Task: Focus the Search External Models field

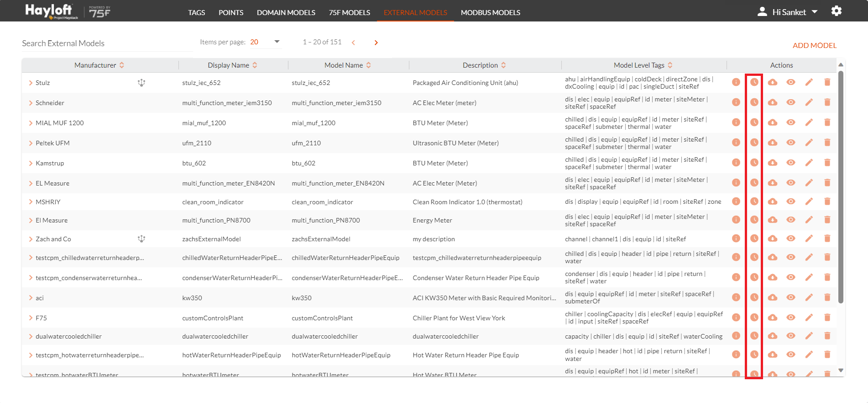Action: pos(107,43)
